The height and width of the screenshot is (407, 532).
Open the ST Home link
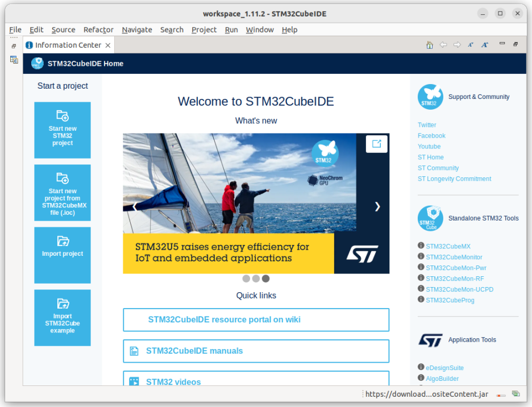click(x=431, y=157)
